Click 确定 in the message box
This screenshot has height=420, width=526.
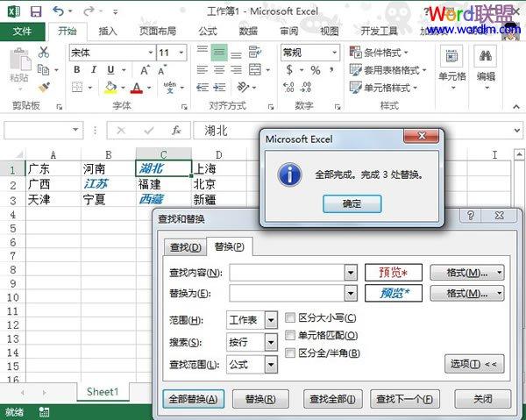tap(352, 203)
